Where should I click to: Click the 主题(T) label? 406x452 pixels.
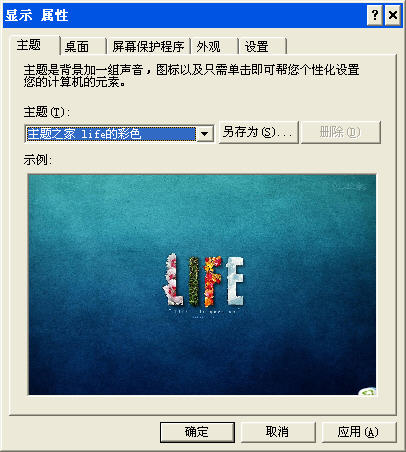[x=47, y=112]
